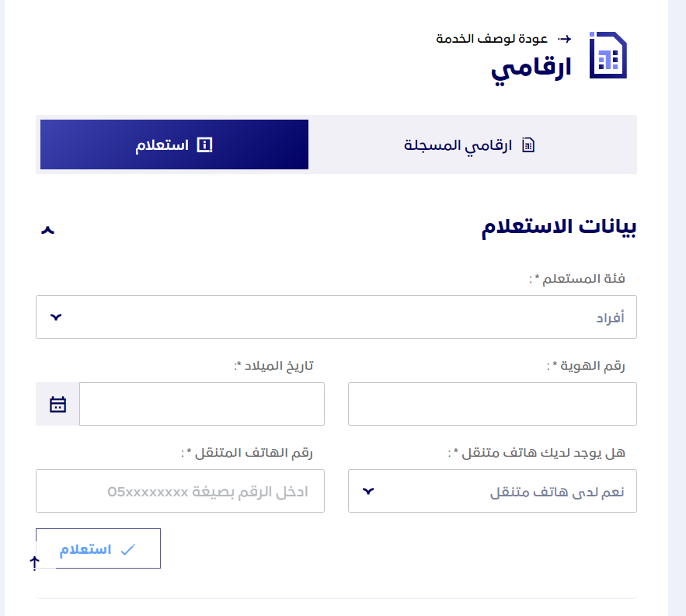686x616 pixels.
Task: Switch to the ارقامي المسجلة tab
Action: [470, 144]
